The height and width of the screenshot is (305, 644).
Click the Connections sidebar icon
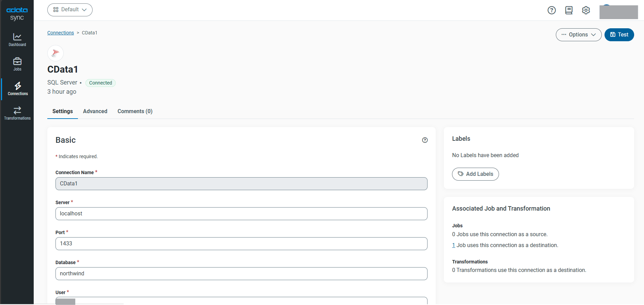click(x=18, y=89)
